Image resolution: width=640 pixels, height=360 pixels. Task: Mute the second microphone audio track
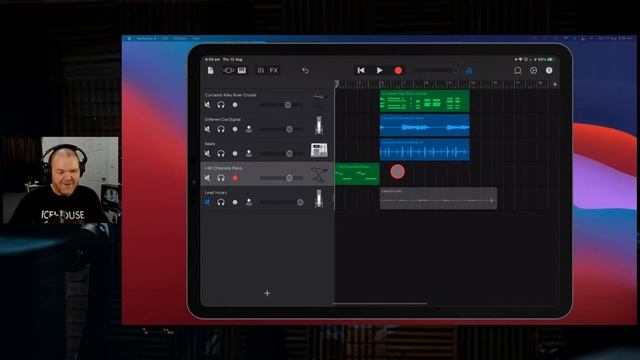click(207, 129)
